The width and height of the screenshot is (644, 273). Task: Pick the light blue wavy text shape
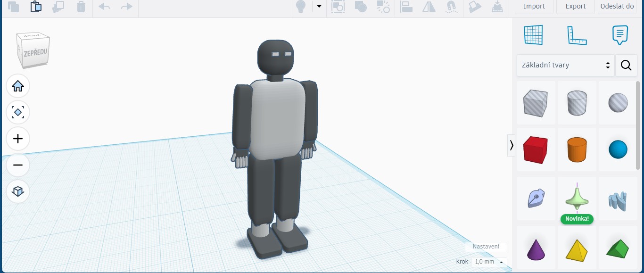[618, 199]
